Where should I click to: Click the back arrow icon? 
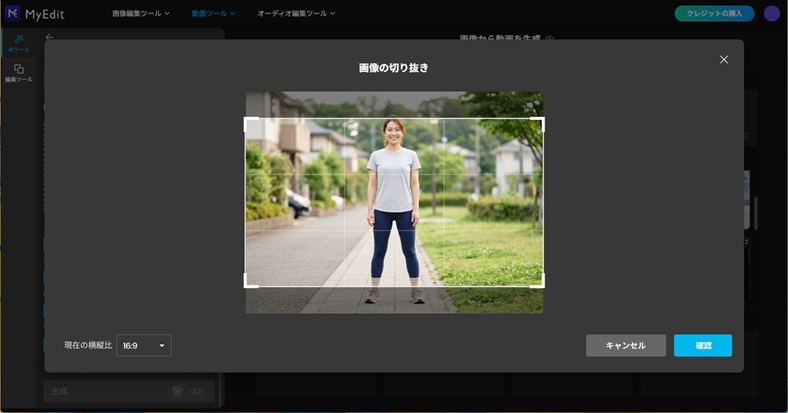point(50,38)
